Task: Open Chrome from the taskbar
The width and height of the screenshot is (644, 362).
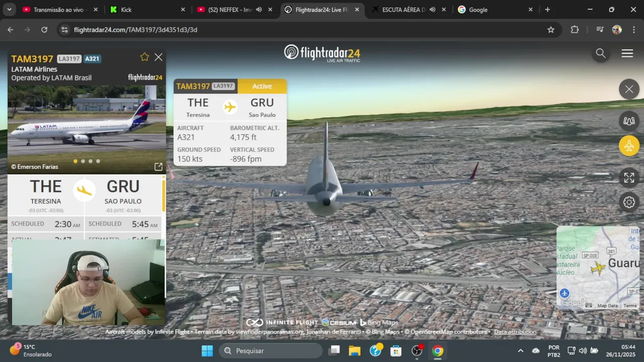Action: pos(438,351)
